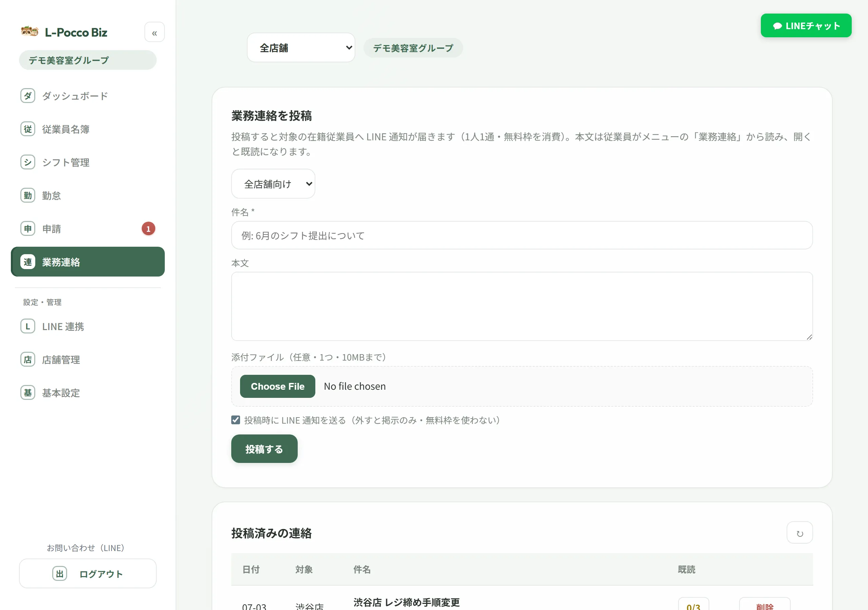Click the 設定・管理 section label
Viewport: 868px width, 610px height.
(x=42, y=302)
